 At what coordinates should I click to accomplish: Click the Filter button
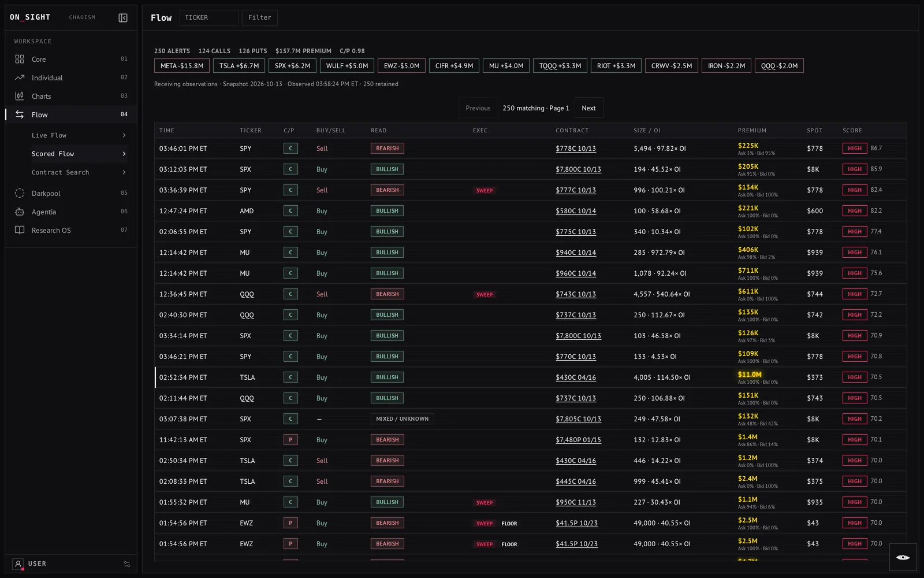pyautogui.click(x=260, y=18)
